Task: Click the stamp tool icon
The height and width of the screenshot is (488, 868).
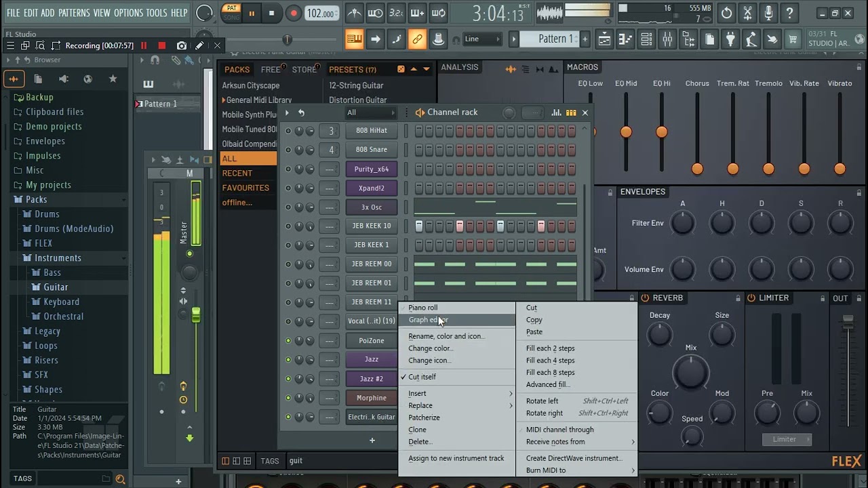Action: tap(439, 39)
